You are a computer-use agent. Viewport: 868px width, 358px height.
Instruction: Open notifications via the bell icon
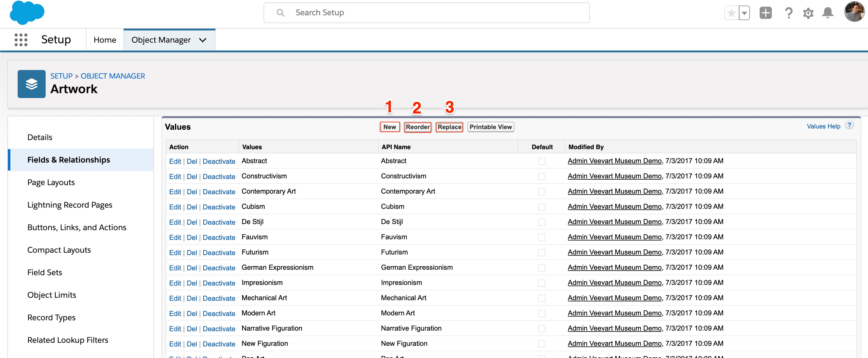[828, 13]
